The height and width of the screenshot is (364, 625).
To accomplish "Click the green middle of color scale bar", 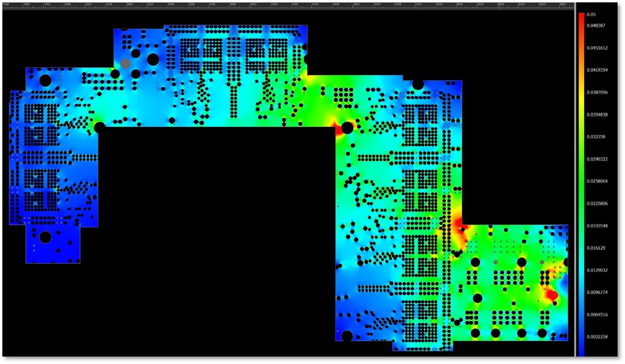I will [x=581, y=184].
